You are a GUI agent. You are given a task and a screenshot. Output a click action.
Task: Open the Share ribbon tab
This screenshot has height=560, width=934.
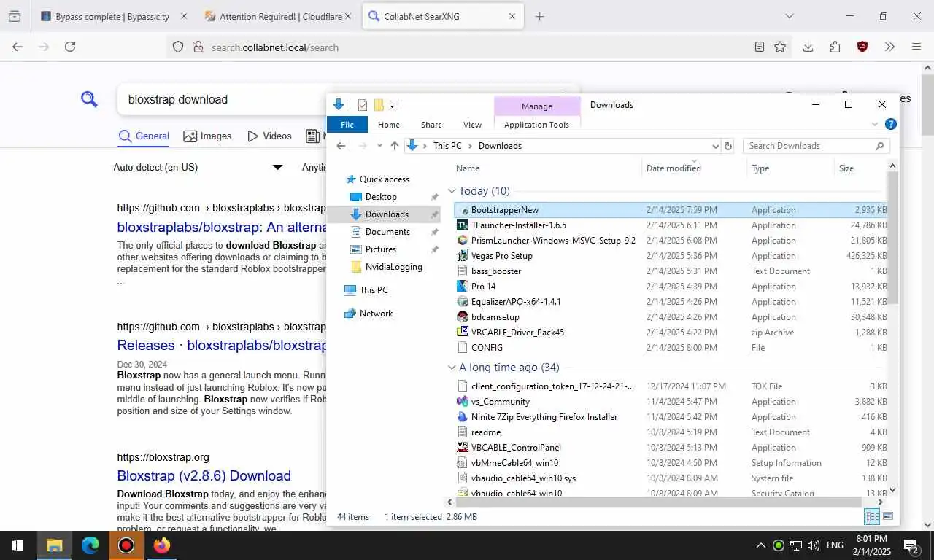click(431, 125)
